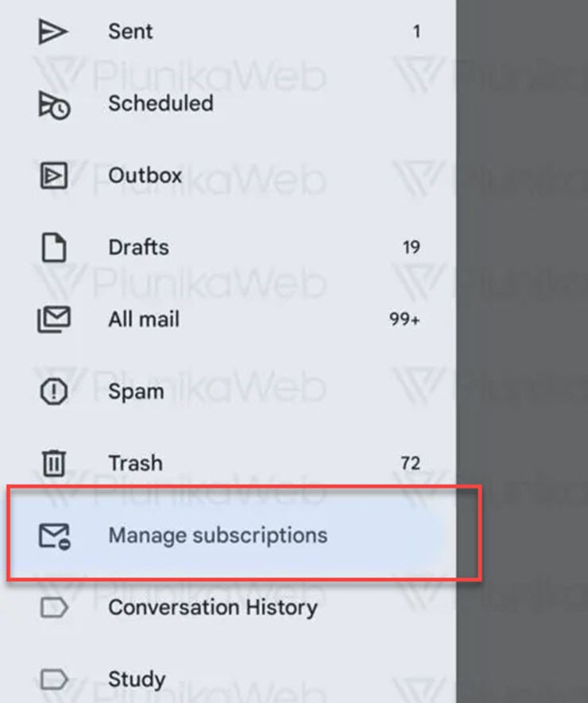Click the Conversation History label icon
This screenshot has height=703, width=588.
point(54,608)
